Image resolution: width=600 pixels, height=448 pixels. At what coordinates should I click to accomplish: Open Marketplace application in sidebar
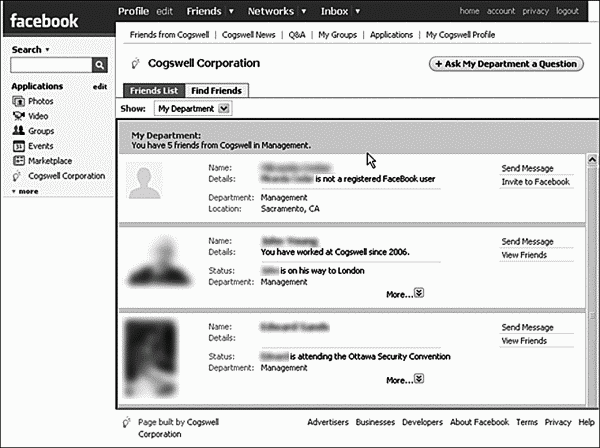tap(50, 161)
